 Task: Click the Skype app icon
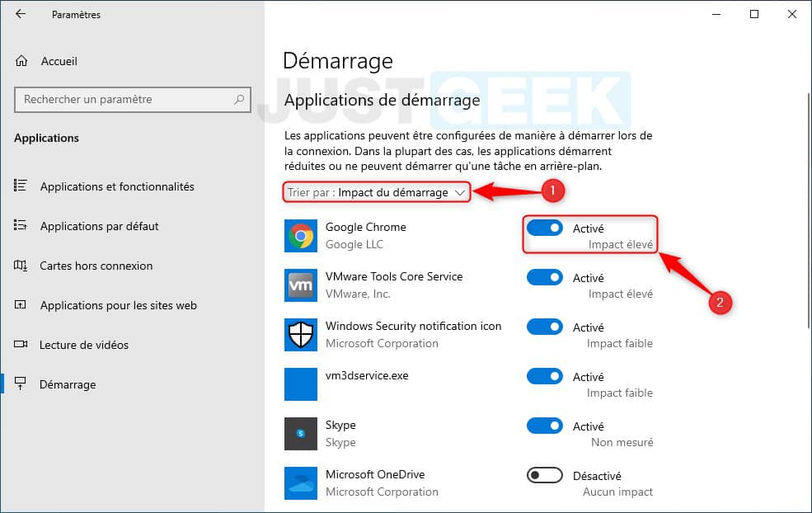click(300, 434)
